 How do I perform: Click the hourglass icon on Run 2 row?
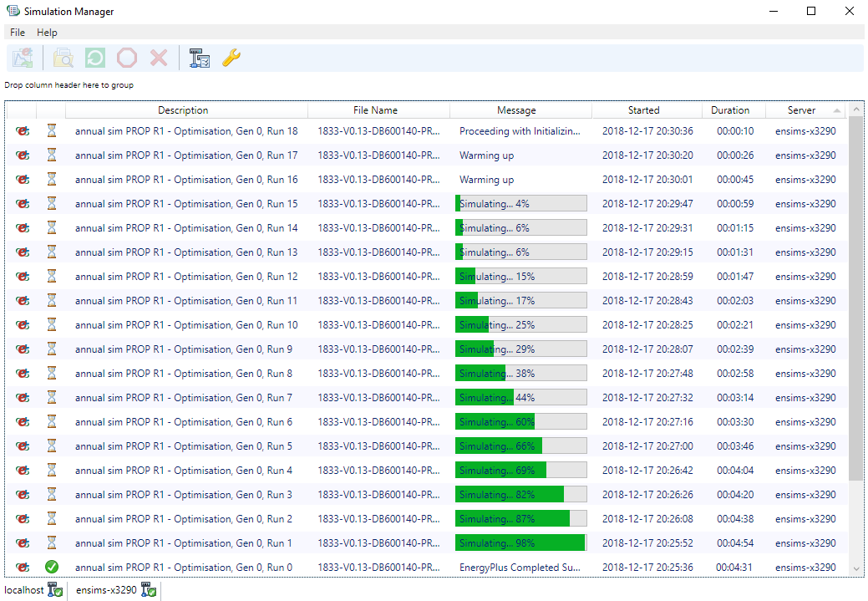(52, 519)
